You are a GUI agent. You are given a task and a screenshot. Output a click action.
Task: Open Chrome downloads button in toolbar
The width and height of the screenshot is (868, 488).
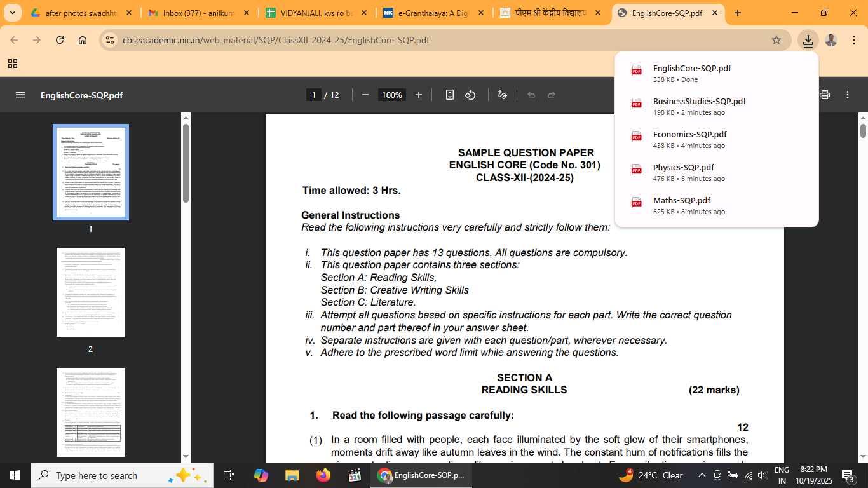808,40
